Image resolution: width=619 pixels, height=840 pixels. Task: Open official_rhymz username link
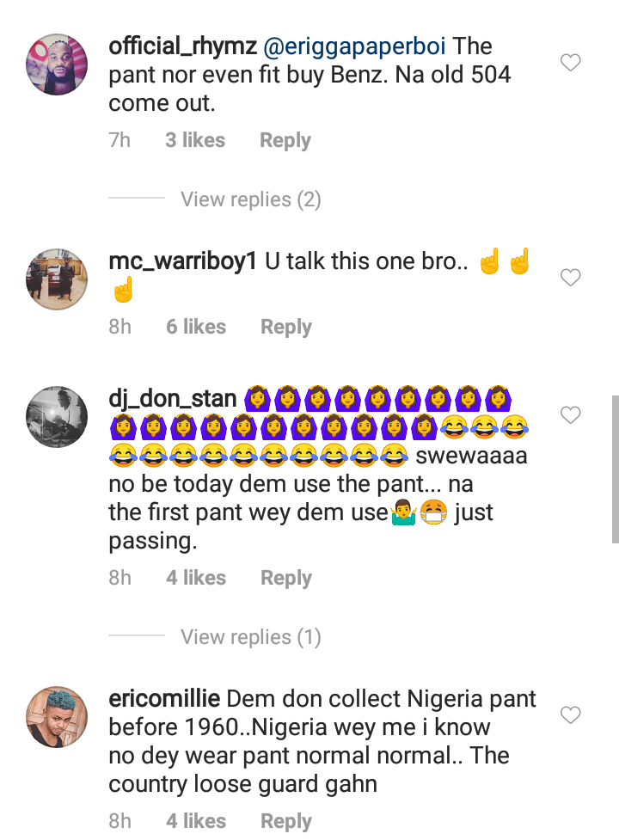tap(181, 46)
